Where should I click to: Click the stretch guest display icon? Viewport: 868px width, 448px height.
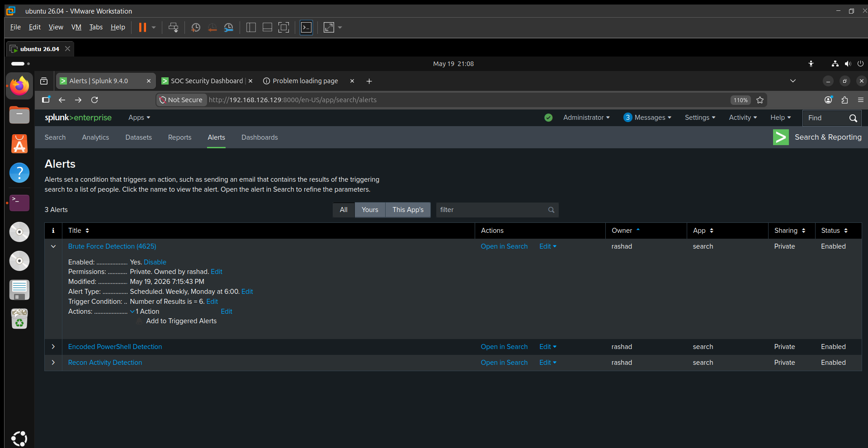pos(329,28)
